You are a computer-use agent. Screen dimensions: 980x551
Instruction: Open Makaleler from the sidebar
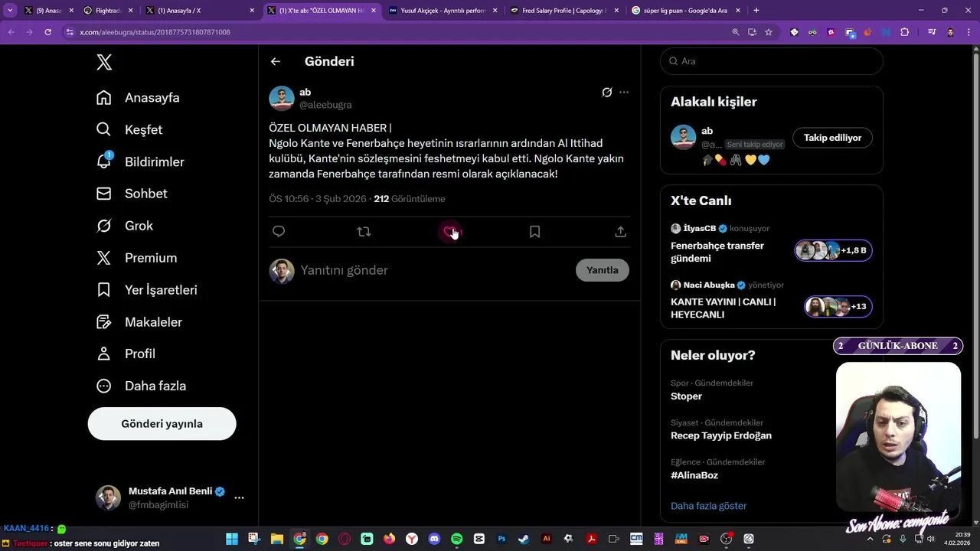[x=139, y=322]
